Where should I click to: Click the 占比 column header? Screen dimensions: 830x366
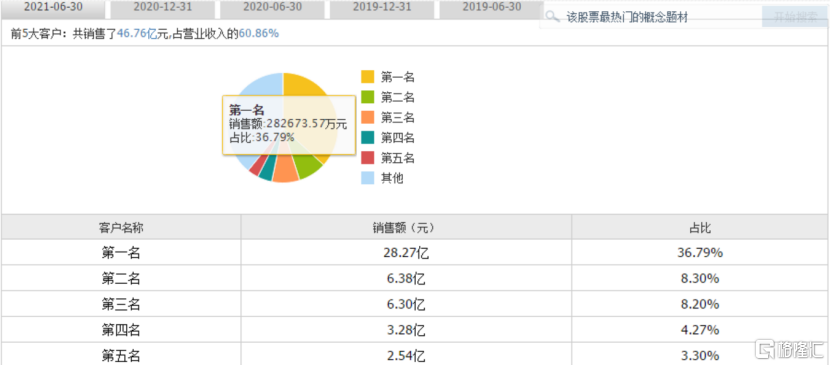700,228
